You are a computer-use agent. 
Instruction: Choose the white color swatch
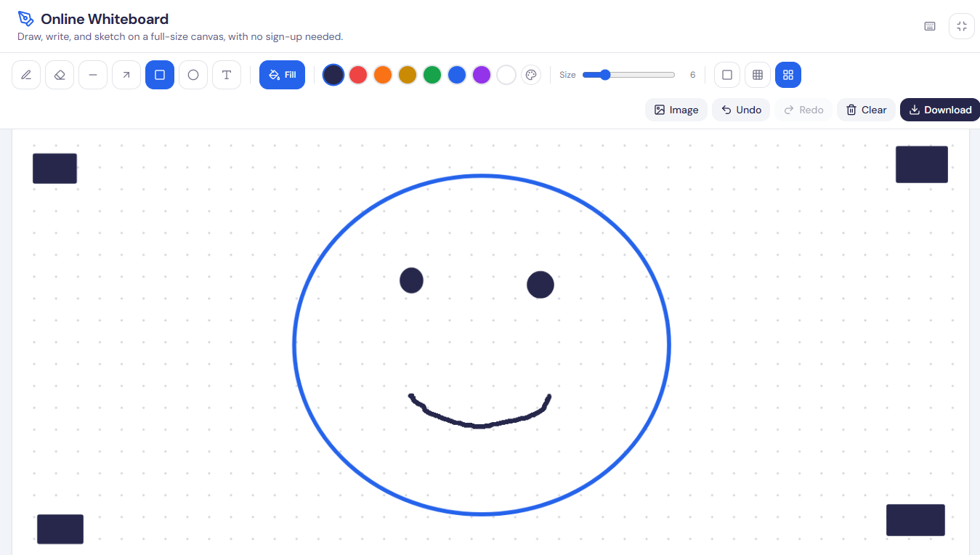tap(506, 75)
